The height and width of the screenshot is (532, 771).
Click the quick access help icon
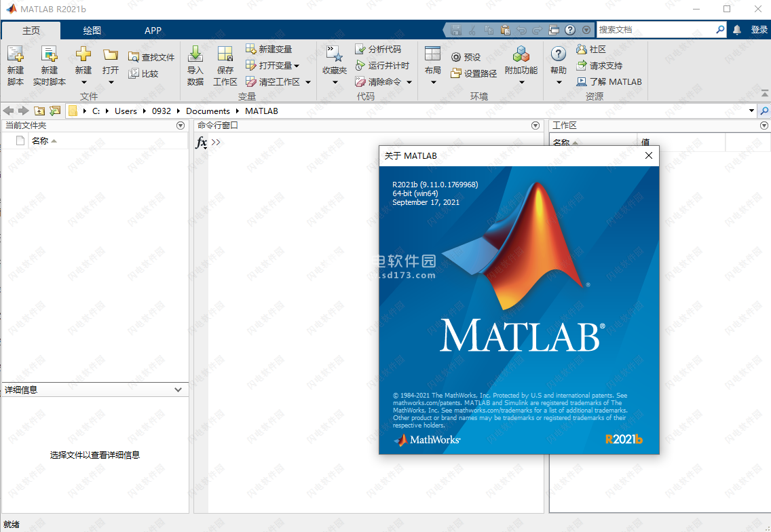coord(570,30)
